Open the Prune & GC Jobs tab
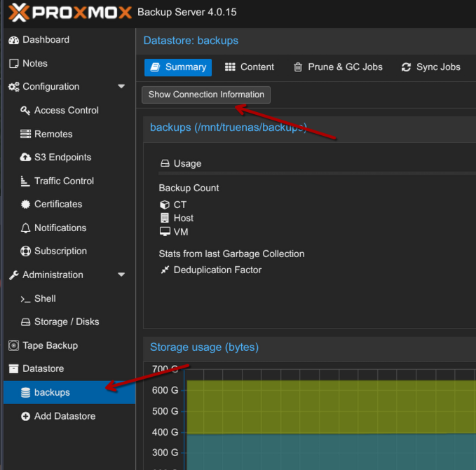This screenshot has width=476, height=470. (338, 67)
